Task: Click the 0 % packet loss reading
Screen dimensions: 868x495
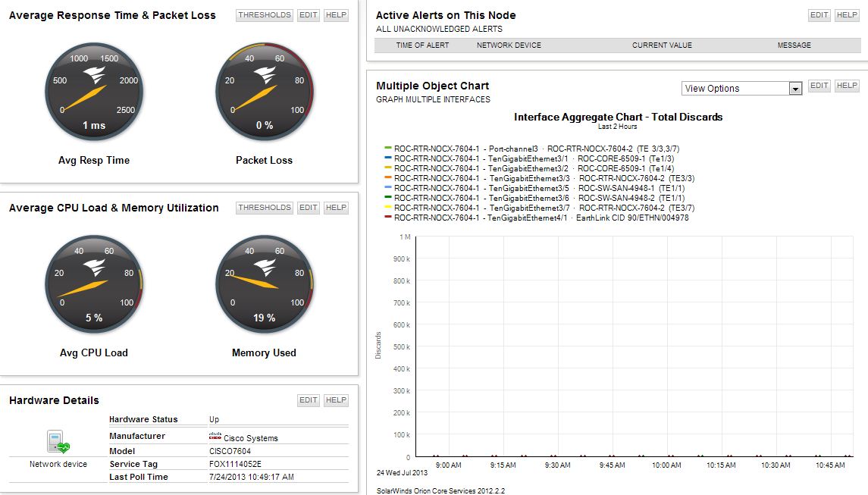Action: coord(265,126)
